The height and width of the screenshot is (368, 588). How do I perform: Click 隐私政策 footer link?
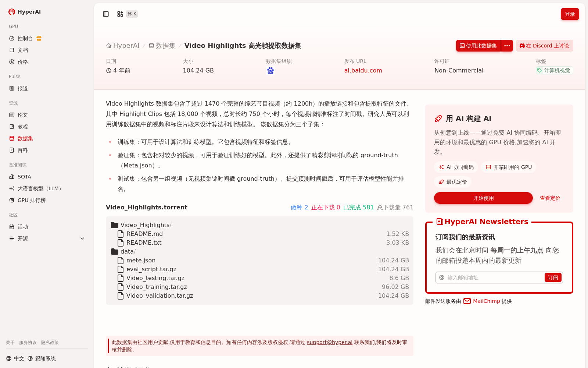pyautogui.click(x=50, y=343)
